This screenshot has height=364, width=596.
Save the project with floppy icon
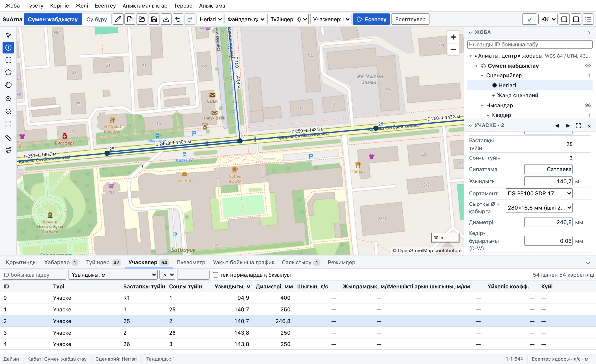click(154, 19)
